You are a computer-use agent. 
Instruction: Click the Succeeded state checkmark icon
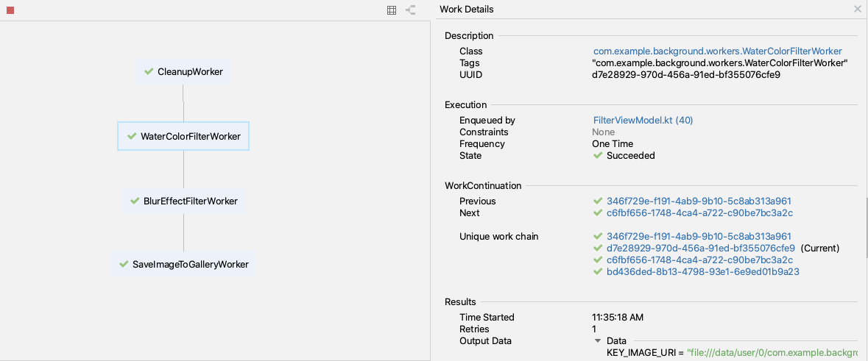tap(598, 156)
